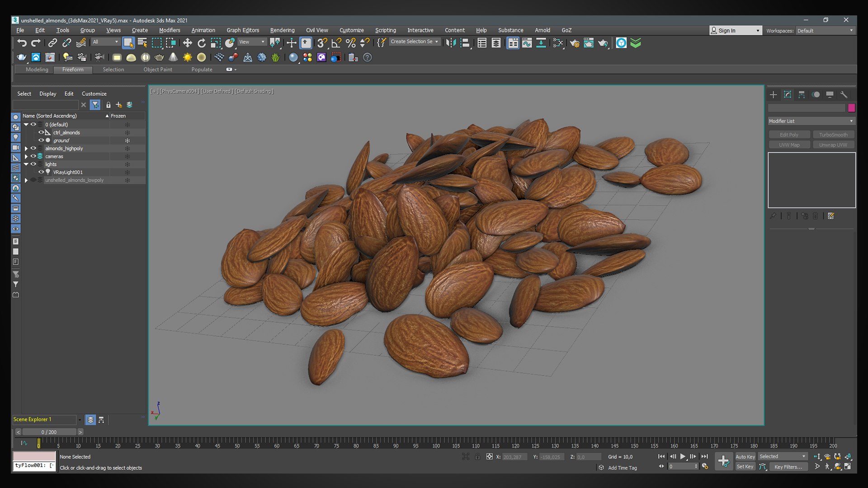The image size is (868, 488).
Task: Click the Set Keys large plus button
Action: [723, 461]
